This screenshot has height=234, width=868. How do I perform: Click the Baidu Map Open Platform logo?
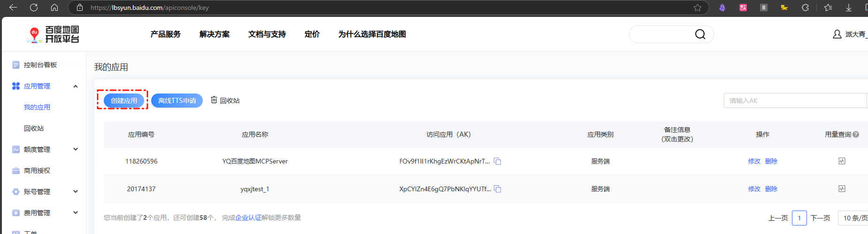pos(53,34)
